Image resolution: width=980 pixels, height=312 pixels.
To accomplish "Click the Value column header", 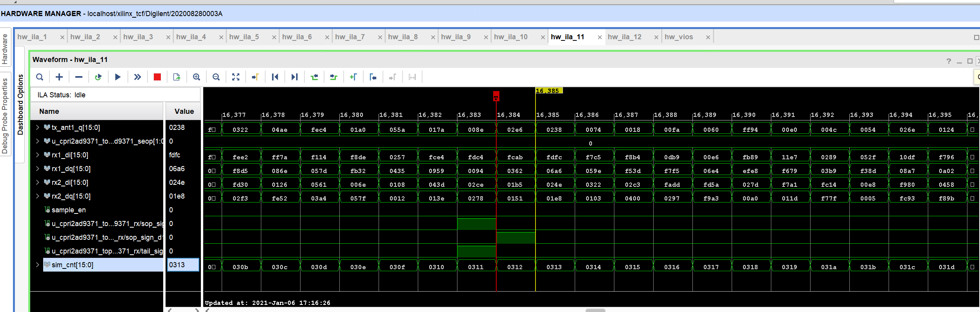I will tap(183, 111).
